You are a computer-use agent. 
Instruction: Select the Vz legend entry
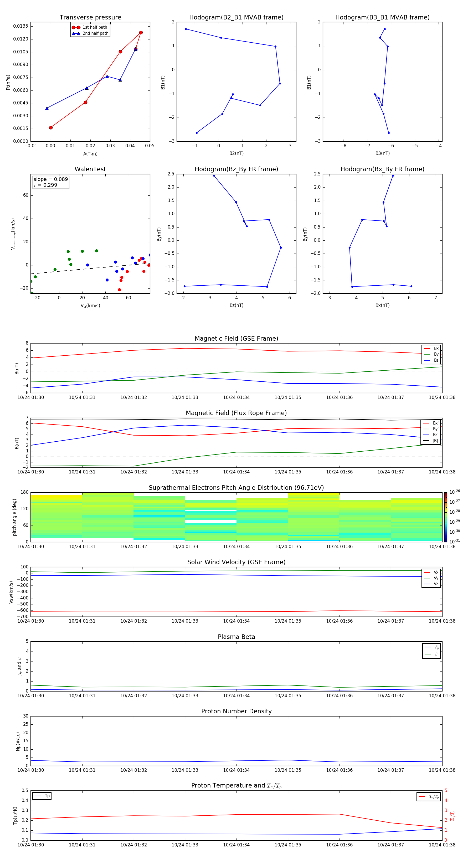431,584
